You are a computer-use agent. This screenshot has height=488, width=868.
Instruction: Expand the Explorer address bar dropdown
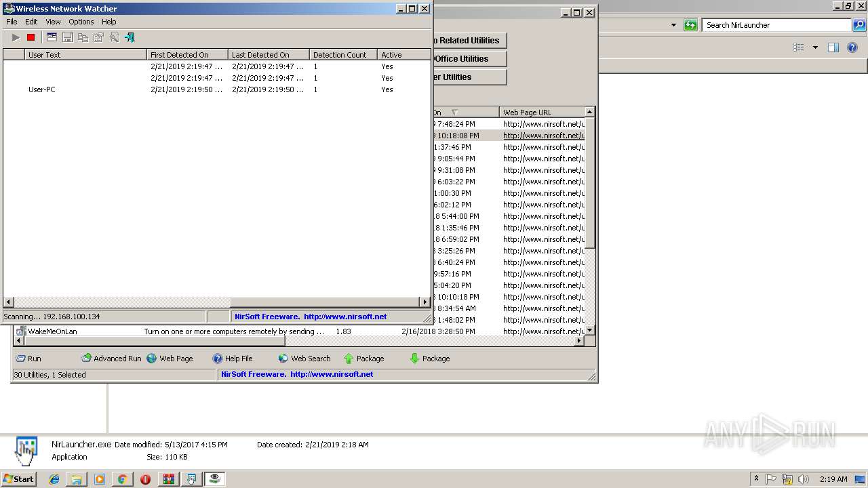point(673,25)
